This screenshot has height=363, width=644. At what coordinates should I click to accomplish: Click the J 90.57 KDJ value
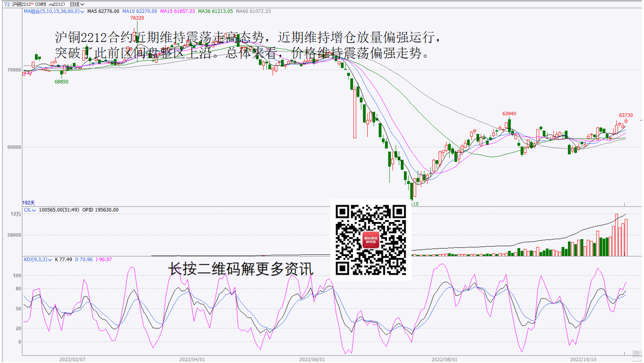[103, 259]
